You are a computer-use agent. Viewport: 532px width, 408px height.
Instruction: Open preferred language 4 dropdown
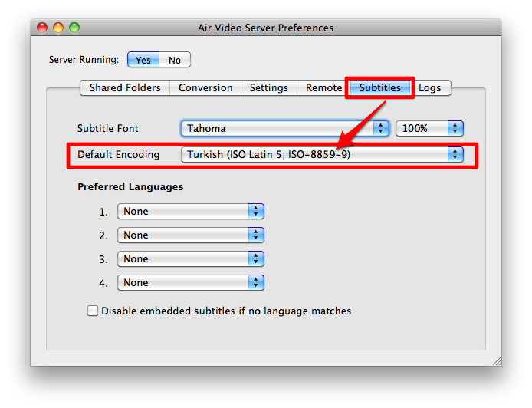point(190,282)
